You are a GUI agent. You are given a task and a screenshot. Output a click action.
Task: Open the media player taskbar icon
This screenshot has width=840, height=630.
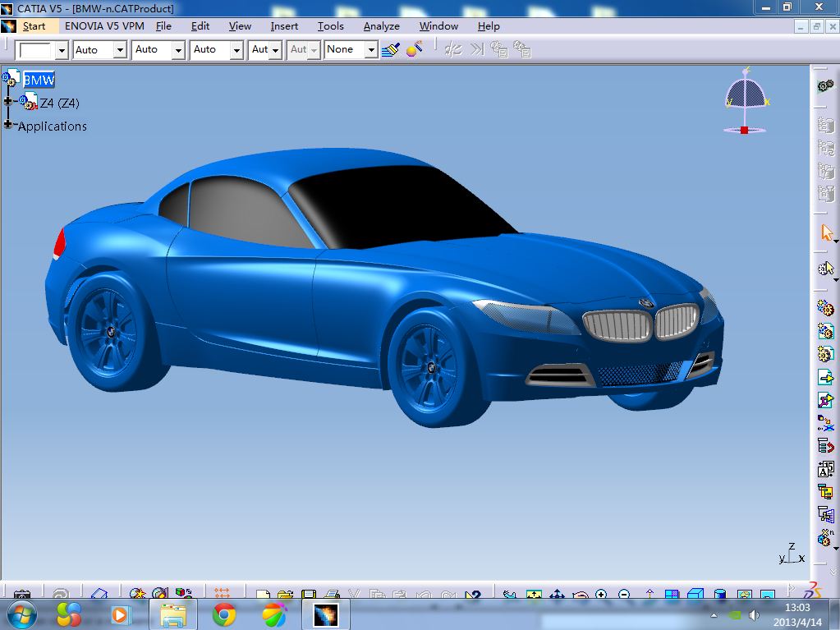pos(120,614)
